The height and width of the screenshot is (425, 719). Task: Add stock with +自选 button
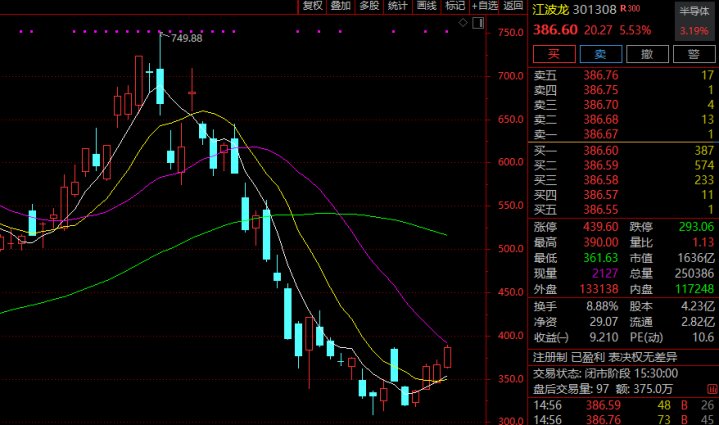[485, 6]
